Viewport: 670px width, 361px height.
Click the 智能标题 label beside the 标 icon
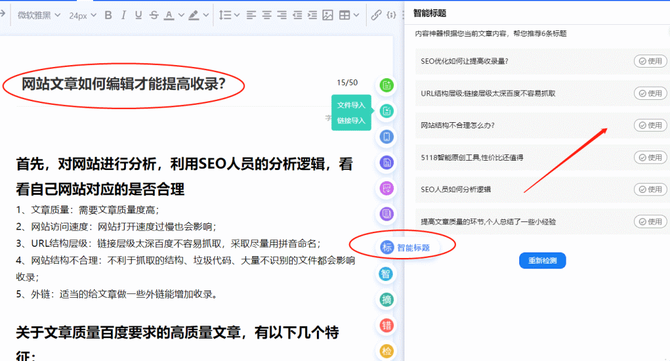pos(413,247)
